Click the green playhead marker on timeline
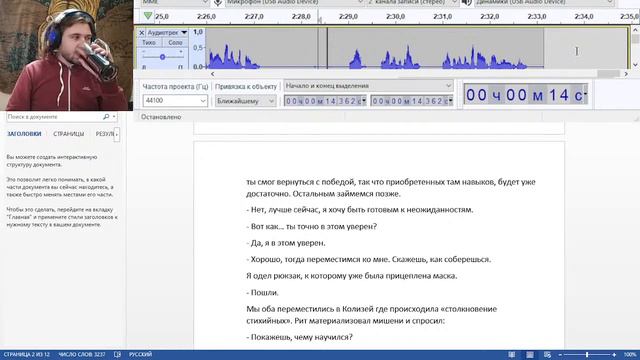The width and height of the screenshot is (640, 360). [x=148, y=16]
